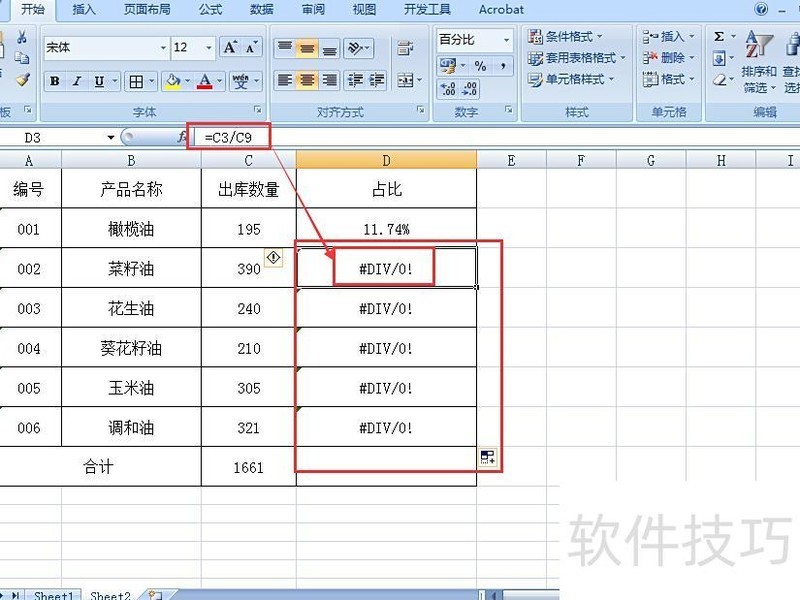Open the borders dropdown arrow

[x=152, y=81]
